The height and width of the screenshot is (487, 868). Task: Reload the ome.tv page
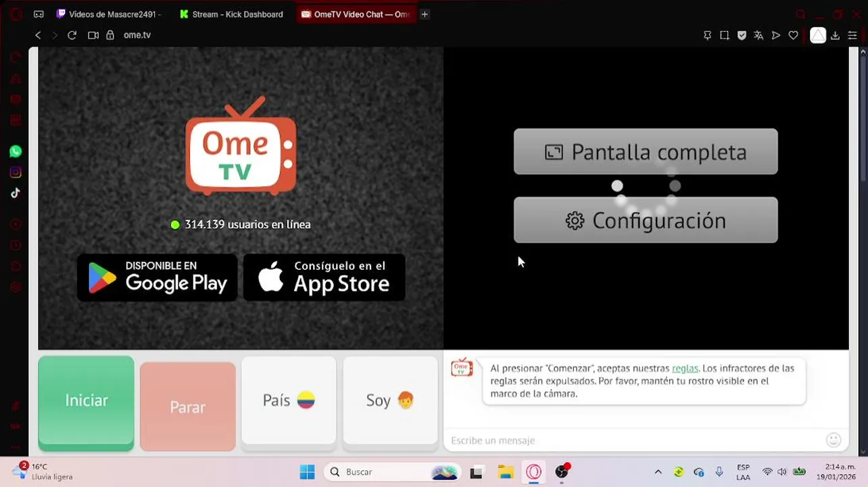(x=72, y=35)
